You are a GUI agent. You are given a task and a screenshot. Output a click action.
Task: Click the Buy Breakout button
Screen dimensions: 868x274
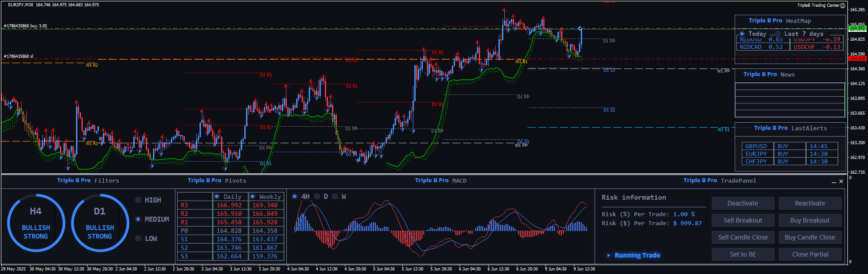(809, 220)
